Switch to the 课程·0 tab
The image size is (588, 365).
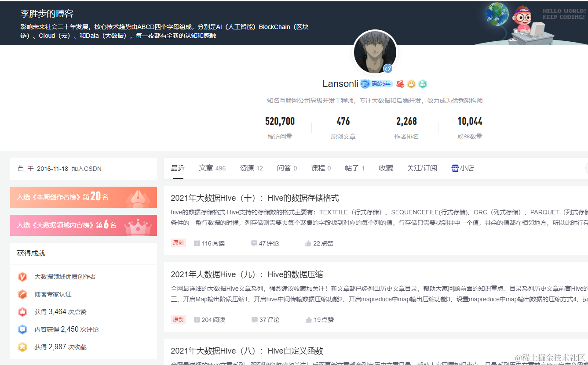tap(321, 168)
